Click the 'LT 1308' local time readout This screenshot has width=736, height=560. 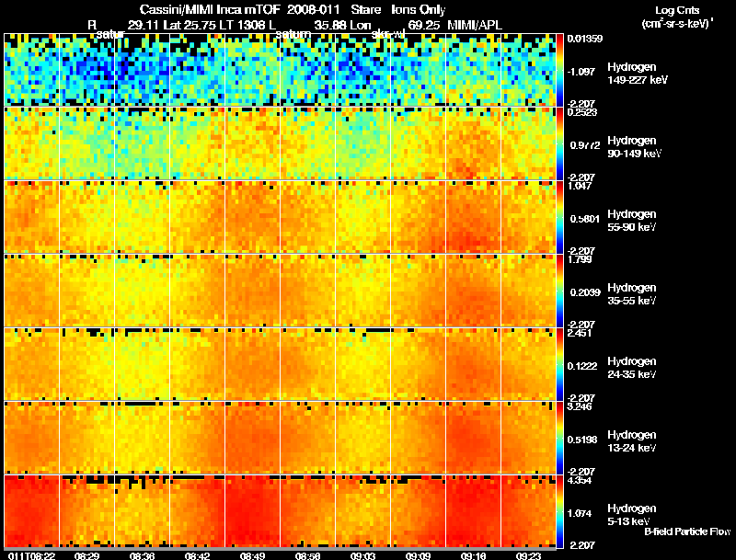tap(242, 26)
